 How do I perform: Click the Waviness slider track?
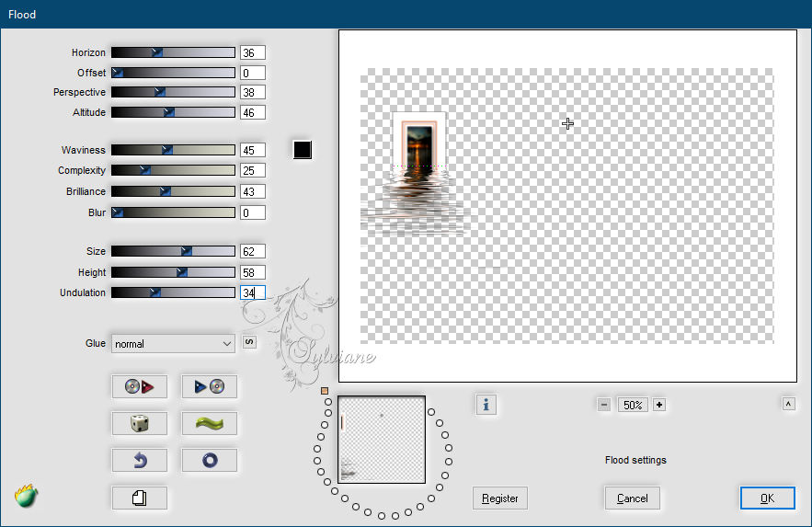pos(173,150)
